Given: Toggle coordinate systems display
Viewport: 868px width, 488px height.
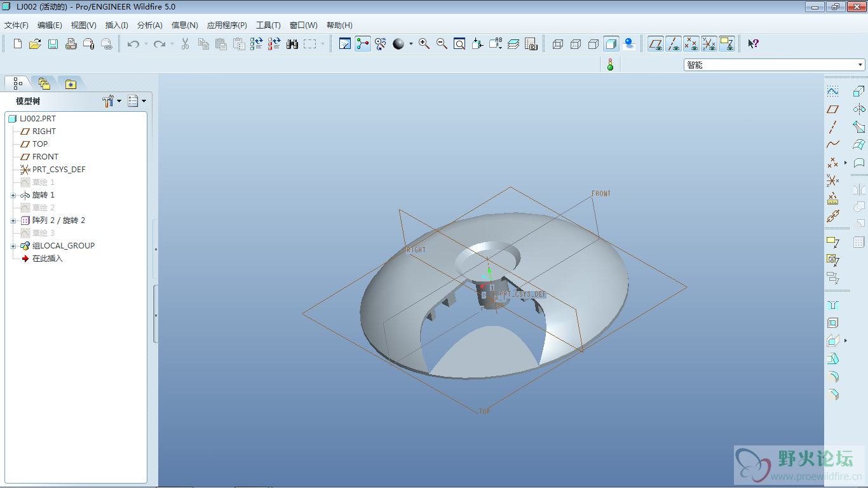Looking at the screenshot, I should (x=709, y=44).
